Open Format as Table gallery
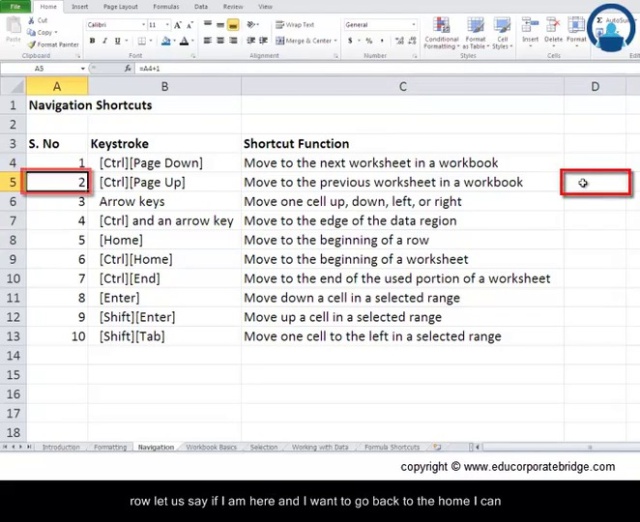The width and height of the screenshot is (640, 522). (476, 33)
